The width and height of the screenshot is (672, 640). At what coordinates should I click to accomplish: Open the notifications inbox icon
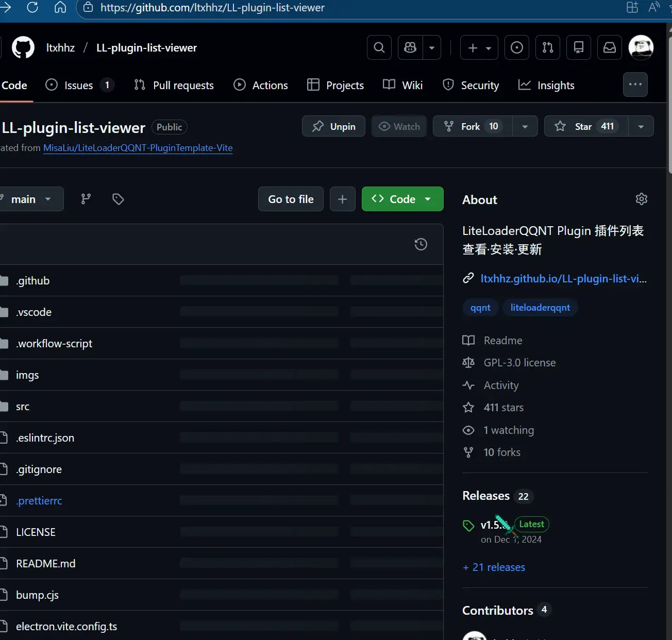coord(610,48)
